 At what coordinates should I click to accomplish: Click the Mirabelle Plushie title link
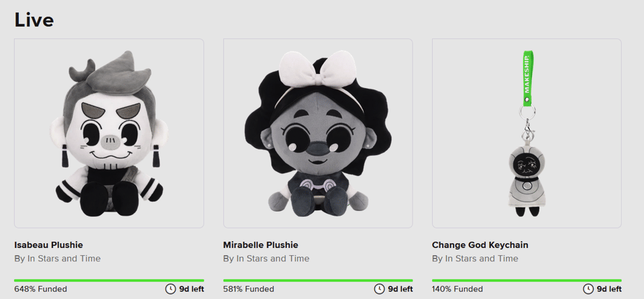tap(260, 245)
